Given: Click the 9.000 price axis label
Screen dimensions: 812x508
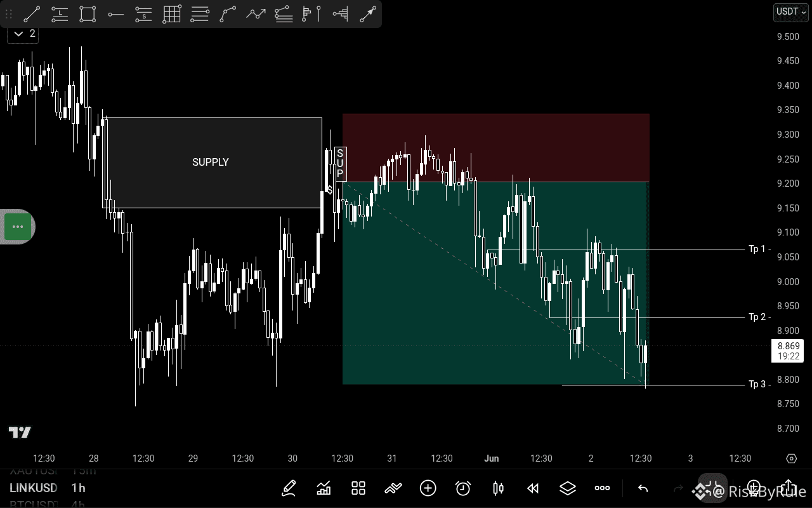Looking at the screenshot, I should click(788, 282).
